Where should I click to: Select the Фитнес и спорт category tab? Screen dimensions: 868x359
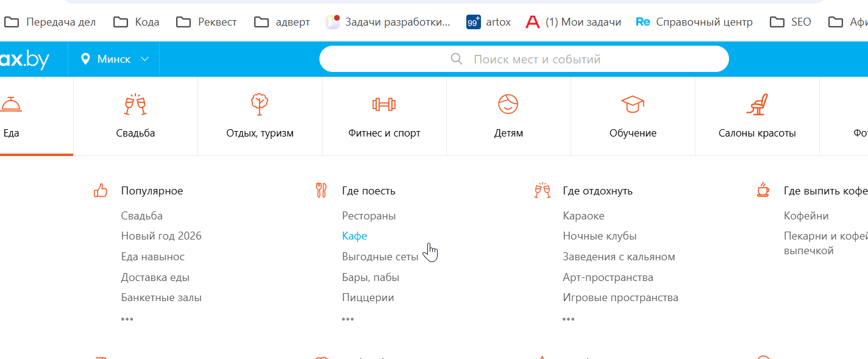[384, 116]
